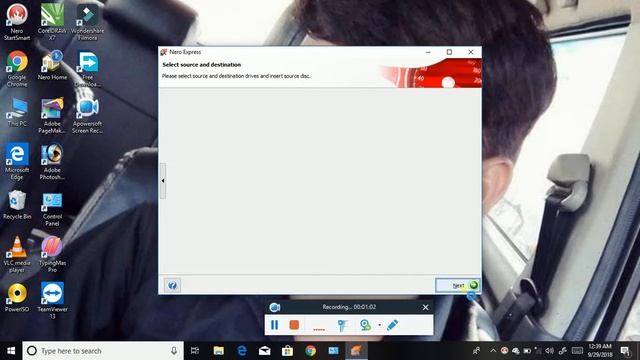Maximize the Nero Express window
The image size is (640, 360).
(x=449, y=52)
